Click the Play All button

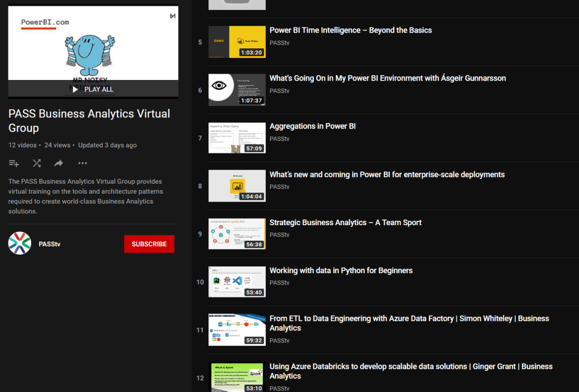(92, 89)
